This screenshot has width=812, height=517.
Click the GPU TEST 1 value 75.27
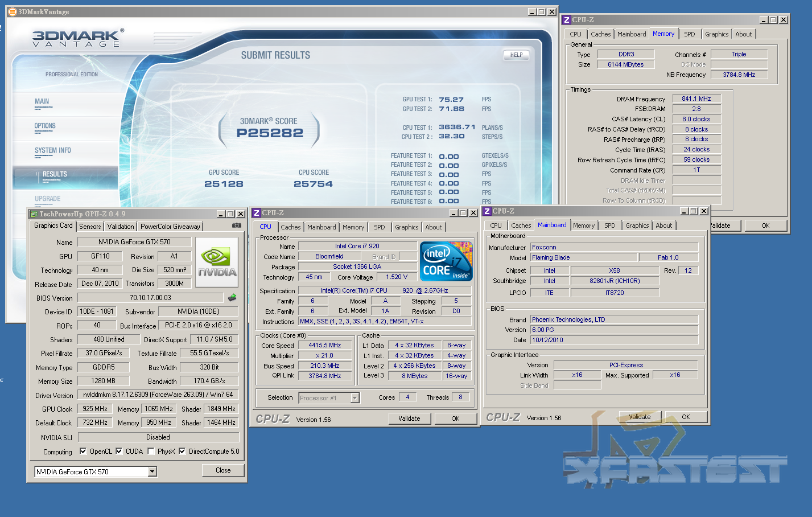click(451, 100)
